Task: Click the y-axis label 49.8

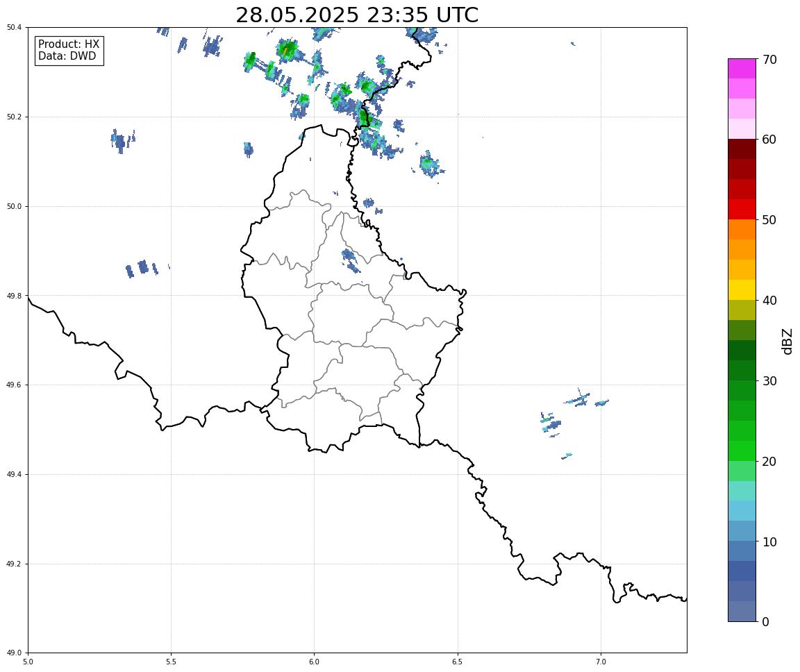Action: 15,296
